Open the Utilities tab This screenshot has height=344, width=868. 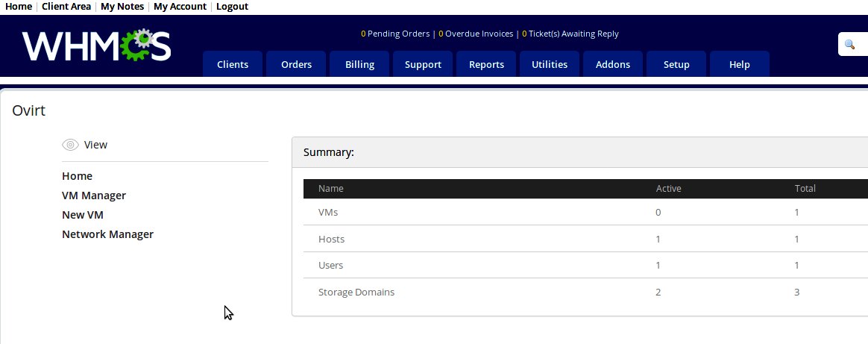click(550, 64)
